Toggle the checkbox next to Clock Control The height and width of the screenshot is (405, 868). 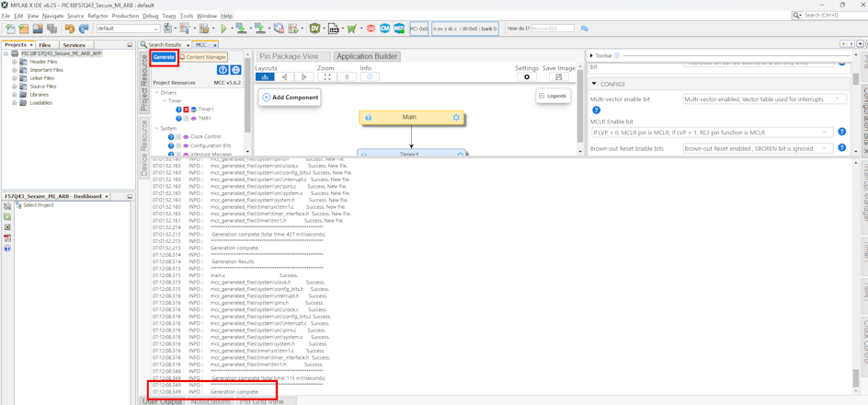pyautogui.click(x=178, y=137)
